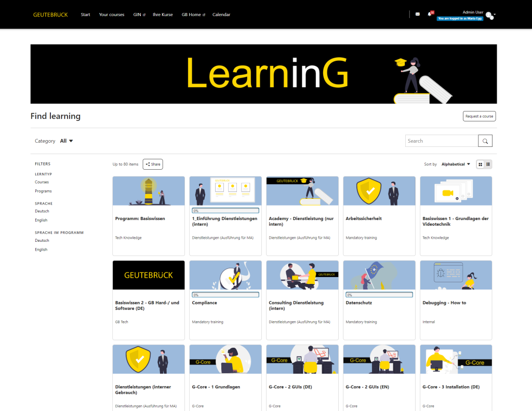This screenshot has height=411, width=532.
Task: Click the 'You are logged in as' badge
Action: 460,19
